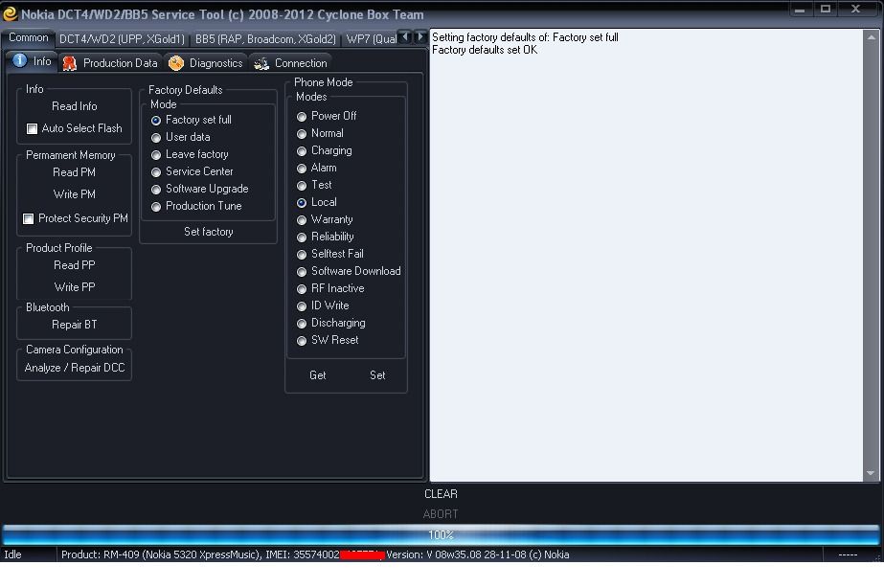This screenshot has height=588, width=884.
Task: Click the 100% progress bar
Action: tap(441, 534)
